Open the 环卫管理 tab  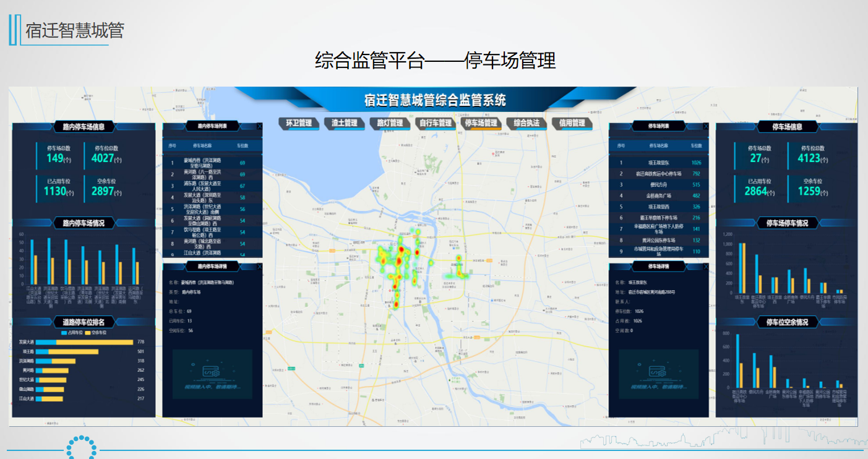point(298,123)
